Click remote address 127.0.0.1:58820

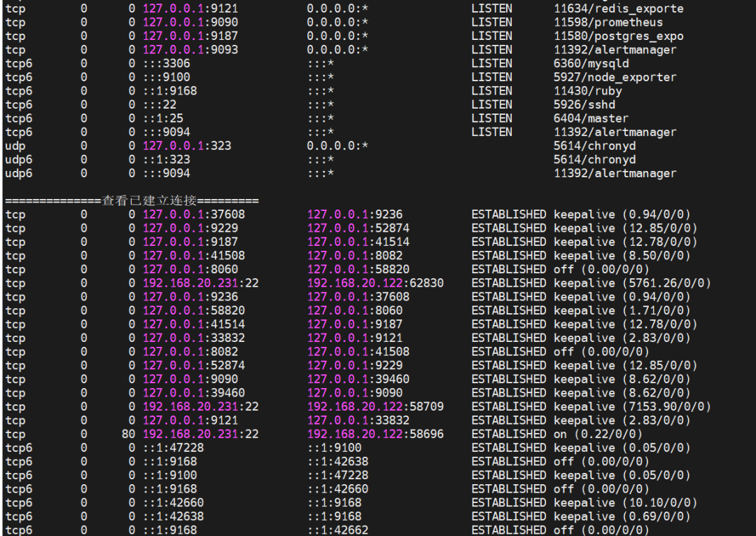(x=358, y=270)
